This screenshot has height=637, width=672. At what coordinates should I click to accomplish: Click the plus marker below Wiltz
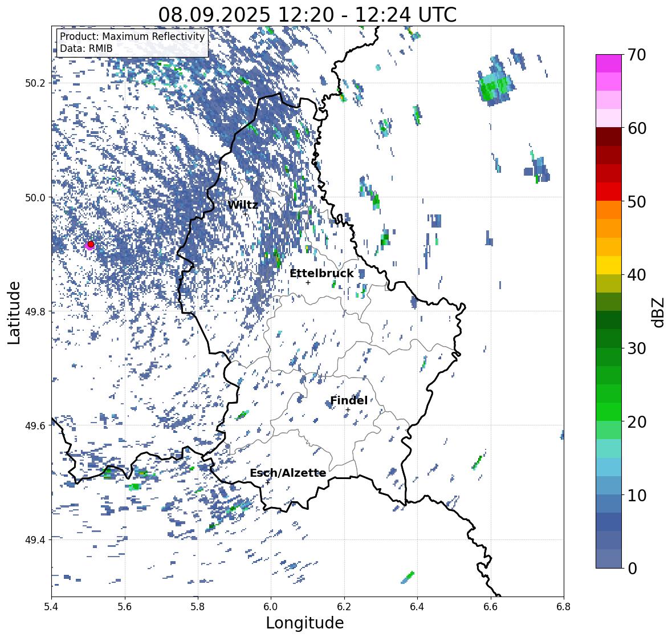tap(245, 214)
